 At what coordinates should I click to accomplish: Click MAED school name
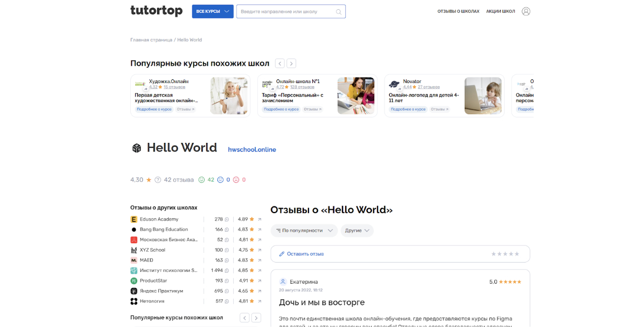(x=146, y=260)
